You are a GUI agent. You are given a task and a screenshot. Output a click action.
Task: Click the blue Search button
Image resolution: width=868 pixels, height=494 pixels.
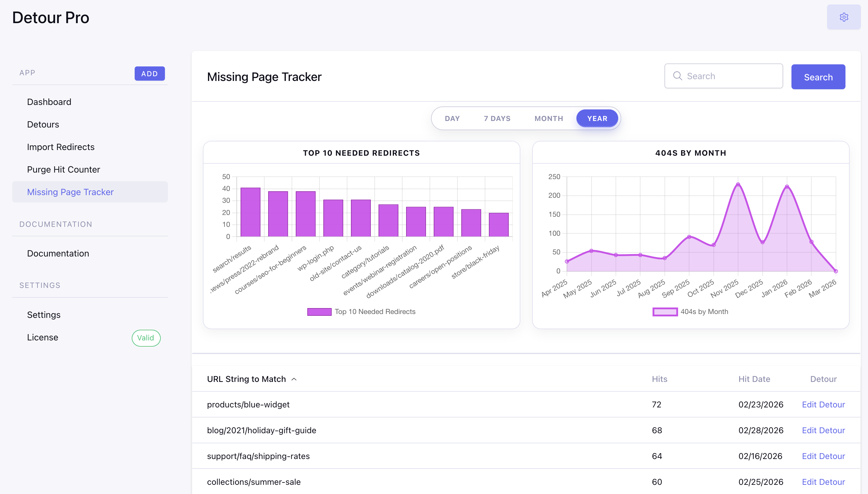(818, 77)
